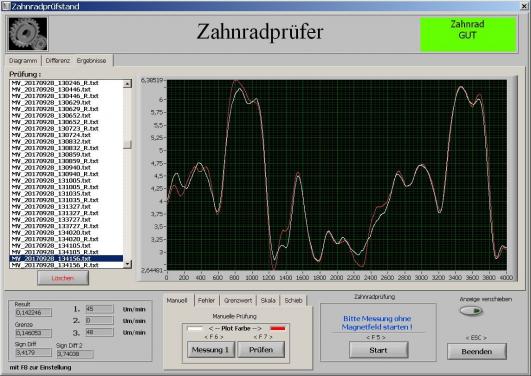Open the Ergebnisse tab
Screen dimensions: 531x376
(x=91, y=61)
